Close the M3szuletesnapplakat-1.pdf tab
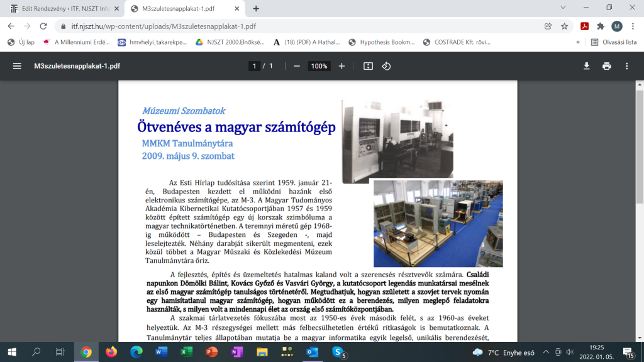The image size is (644, 362). pyautogui.click(x=237, y=9)
